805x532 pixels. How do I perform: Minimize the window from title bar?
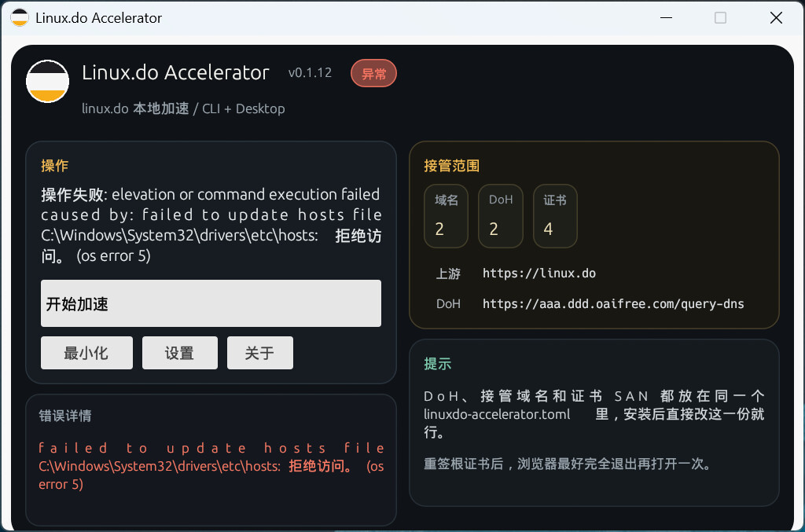(667, 18)
